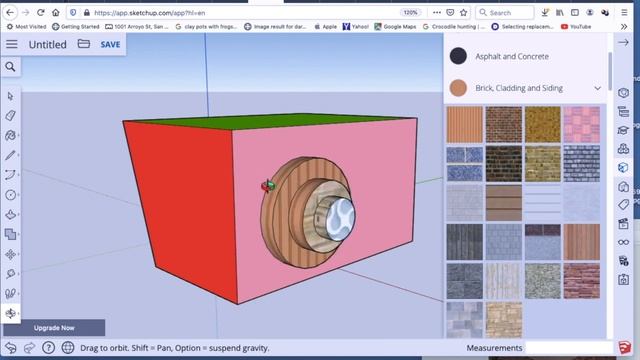
Task: Open the language globe icon
Action: [x=68, y=348]
